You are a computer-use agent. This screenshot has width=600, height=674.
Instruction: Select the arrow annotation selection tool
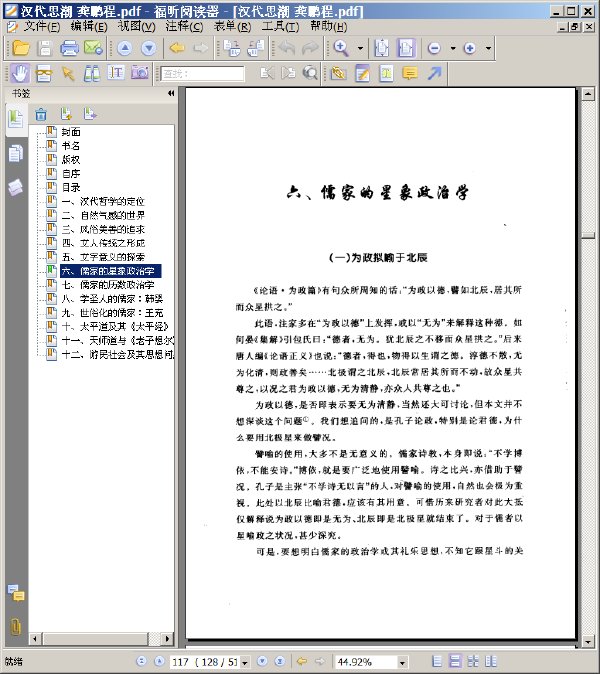pyautogui.click(x=67, y=74)
